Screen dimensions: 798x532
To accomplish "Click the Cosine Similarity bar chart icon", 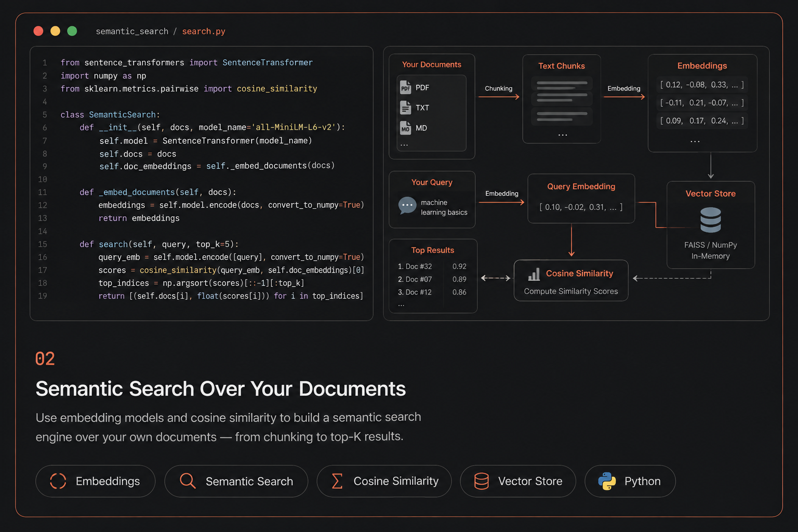I will coord(534,274).
